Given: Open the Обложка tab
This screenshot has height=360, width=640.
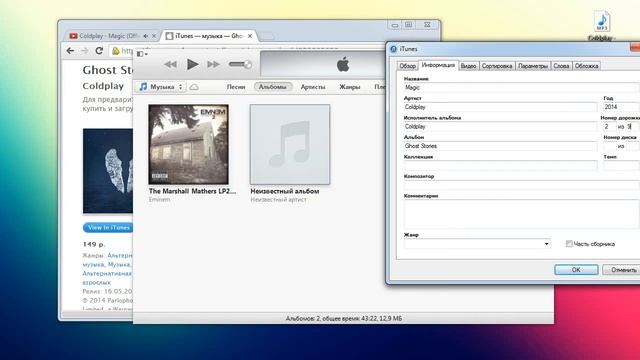Looking at the screenshot, I should [586, 66].
